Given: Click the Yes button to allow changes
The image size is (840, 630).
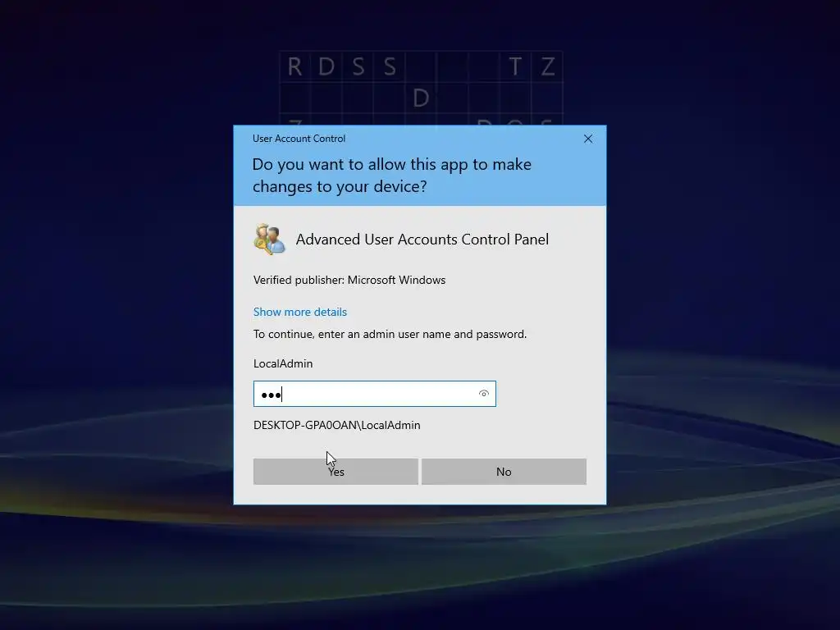Looking at the screenshot, I should pos(336,472).
